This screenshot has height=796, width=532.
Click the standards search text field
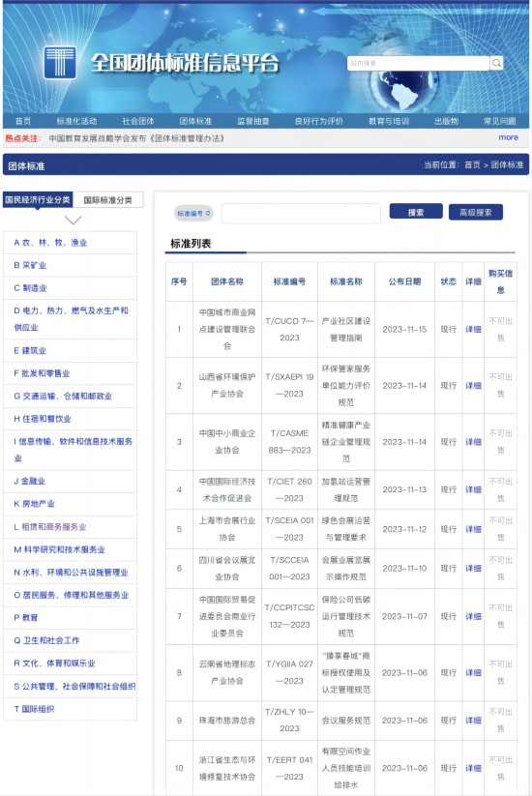tap(301, 213)
